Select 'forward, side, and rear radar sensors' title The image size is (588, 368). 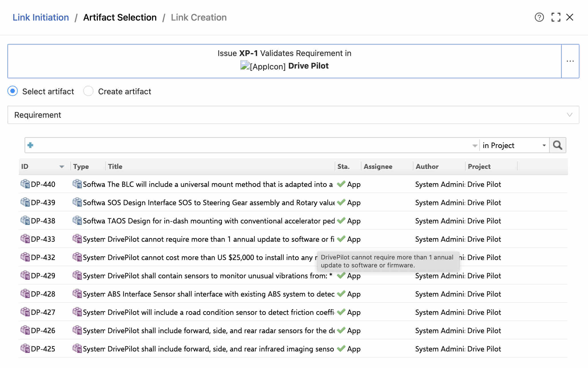[x=221, y=331]
